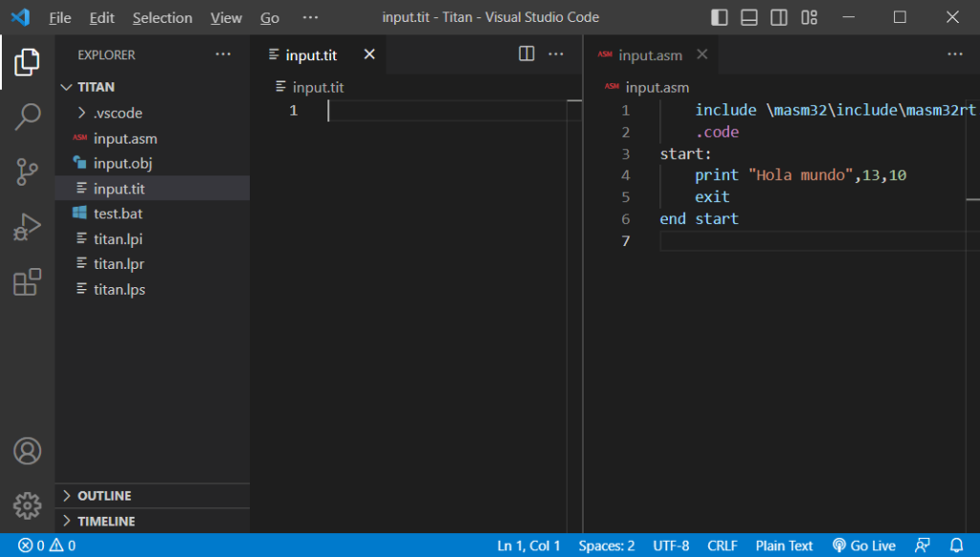Open the Go menu
980x557 pixels.
(x=270, y=17)
